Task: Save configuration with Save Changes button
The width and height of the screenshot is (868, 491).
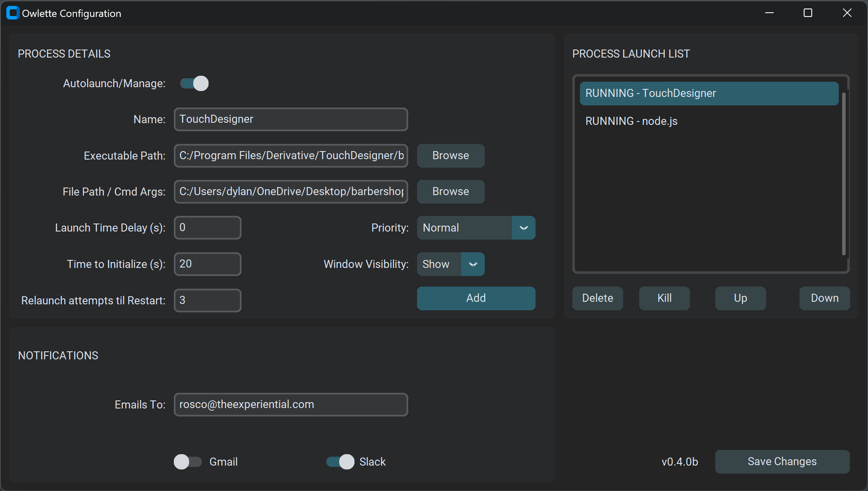Action: (x=782, y=462)
